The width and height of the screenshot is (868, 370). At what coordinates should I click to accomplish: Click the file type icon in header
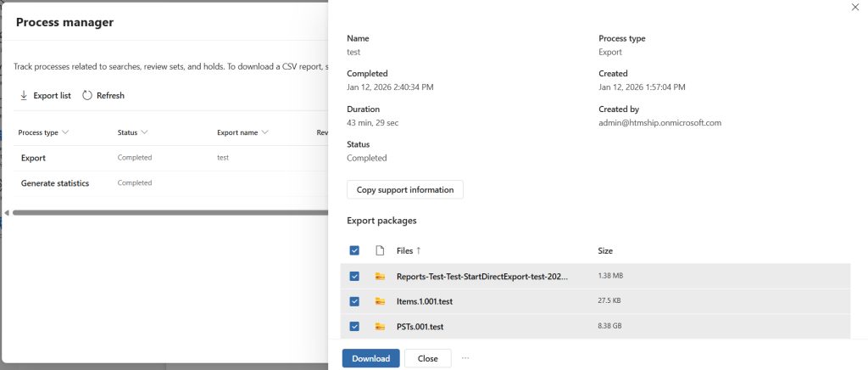tap(380, 250)
